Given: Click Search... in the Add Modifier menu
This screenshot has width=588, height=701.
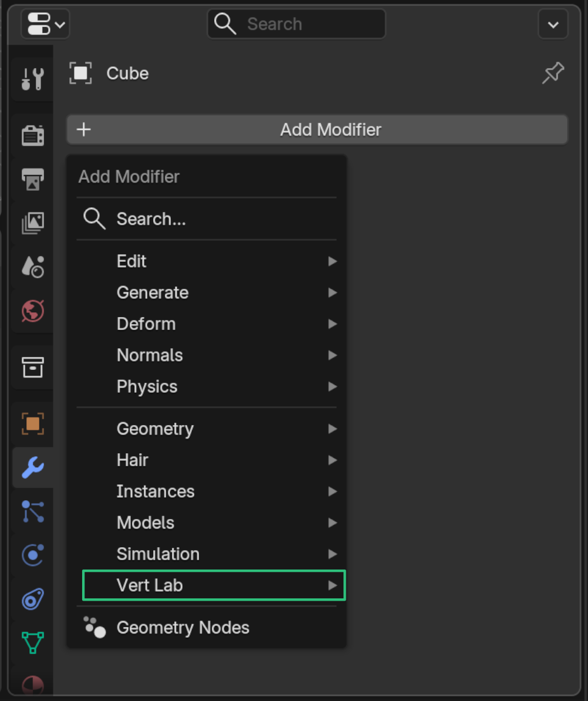Looking at the screenshot, I should pos(207,219).
